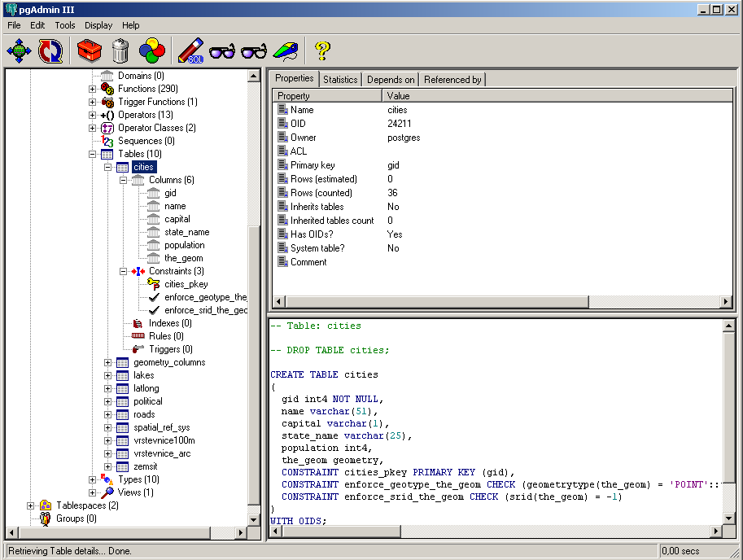Expand the Tablespaces (2) node
Viewport: 743px width, 560px height.
click(30, 506)
